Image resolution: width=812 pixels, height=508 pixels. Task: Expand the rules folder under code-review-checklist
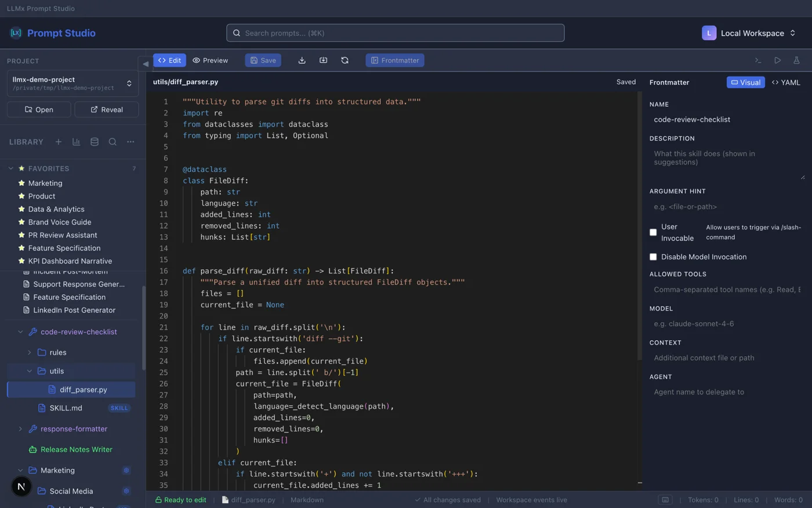coord(29,352)
